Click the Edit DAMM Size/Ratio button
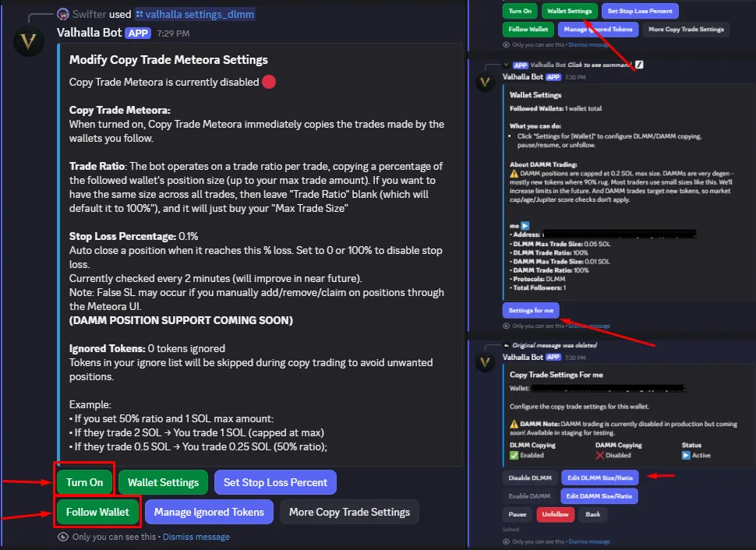Image resolution: width=756 pixels, height=550 pixels. (x=599, y=496)
